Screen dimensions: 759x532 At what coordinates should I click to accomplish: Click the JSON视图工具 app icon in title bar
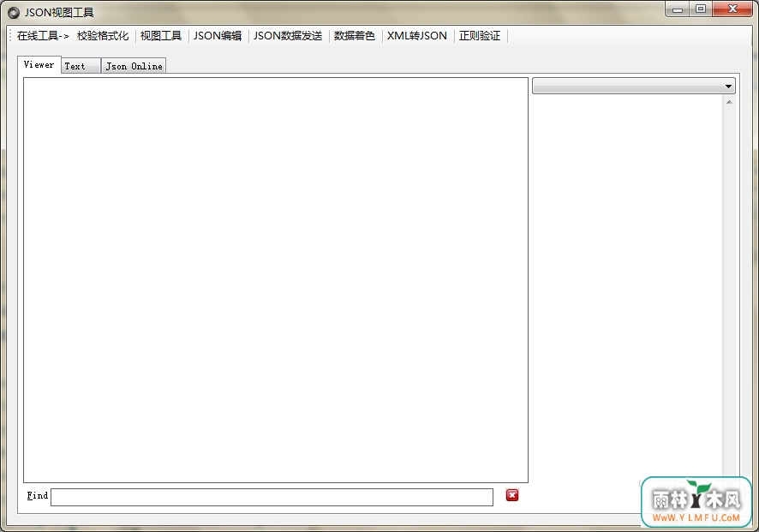(x=14, y=13)
